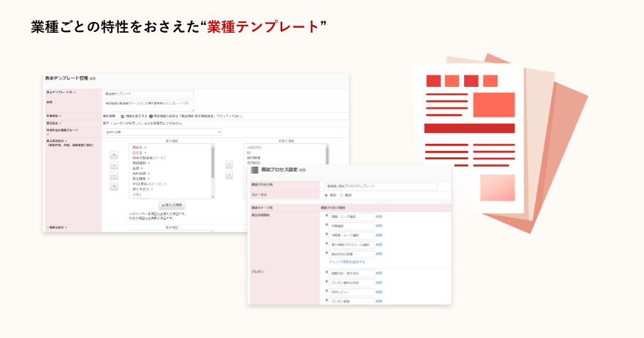
Task: Click the move-to-top arrow button
Action: (x=114, y=154)
